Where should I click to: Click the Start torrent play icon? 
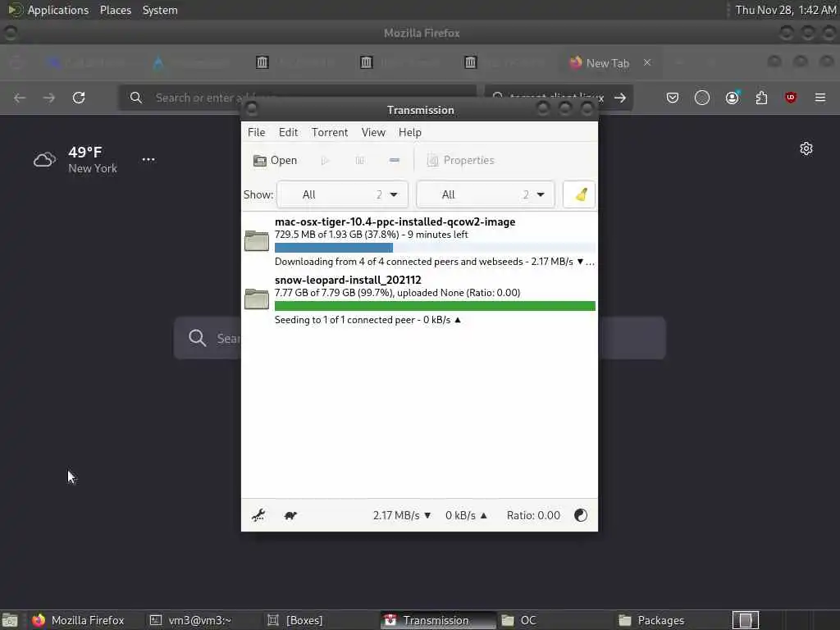[325, 160]
